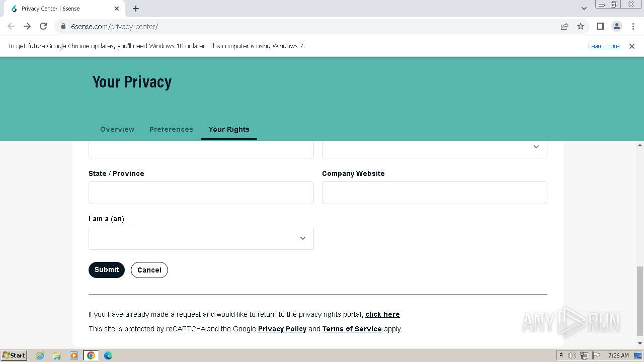This screenshot has width=644, height=362.
Task: Open File Explorer from the taskbar
Action: point(57,355)
